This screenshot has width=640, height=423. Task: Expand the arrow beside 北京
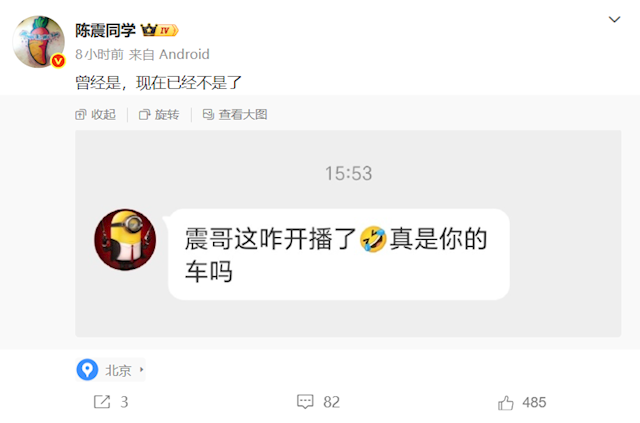(141, 370)
